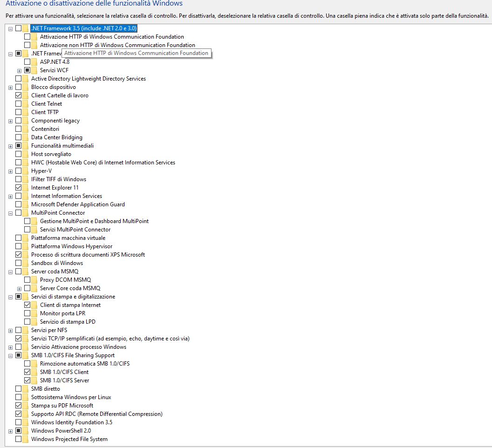Viewport: 492px width, 448px height.
Task: Click the folder icon beside Windows PowerShell 2.0
Action: [26, 431]
